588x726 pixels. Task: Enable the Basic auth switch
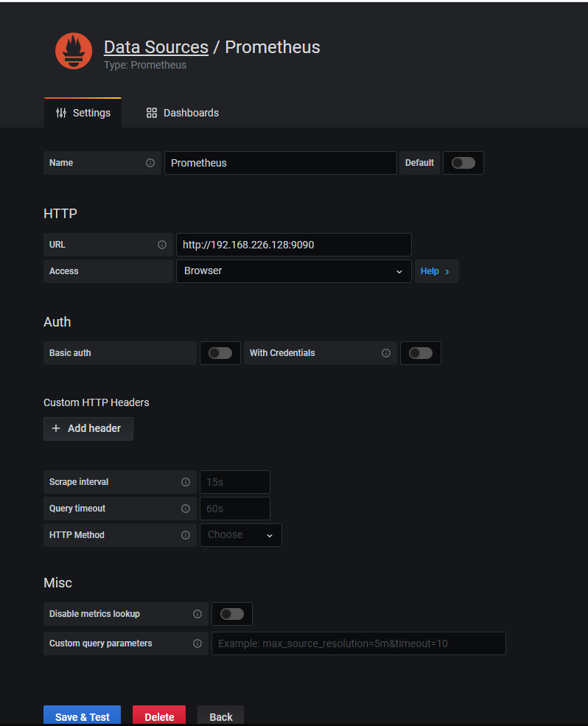[x=220, y=353]
